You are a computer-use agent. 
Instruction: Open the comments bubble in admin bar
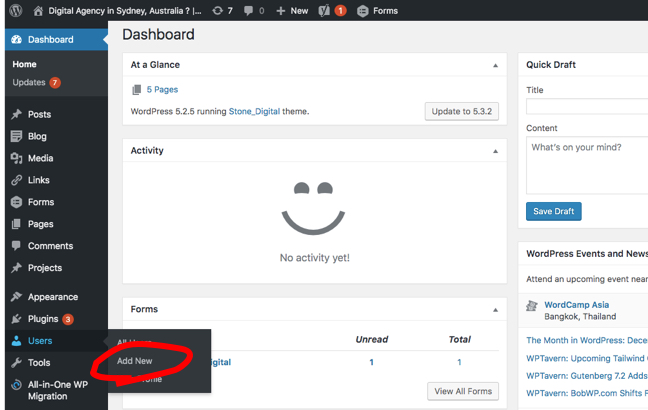[248, 11]
